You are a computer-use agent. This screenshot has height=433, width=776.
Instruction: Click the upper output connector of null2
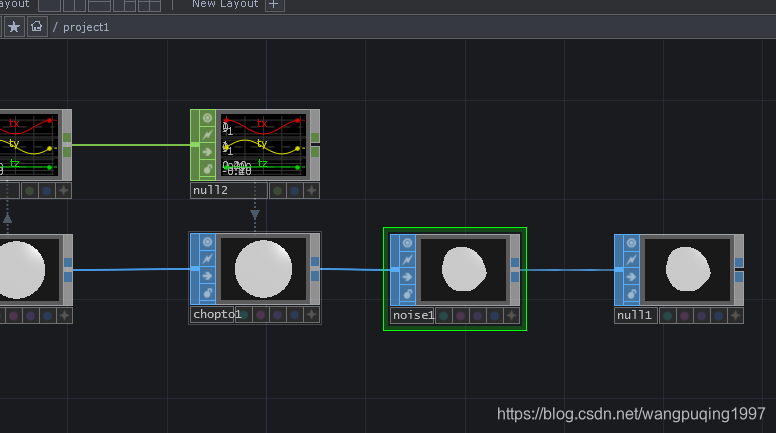coord(315,137)
